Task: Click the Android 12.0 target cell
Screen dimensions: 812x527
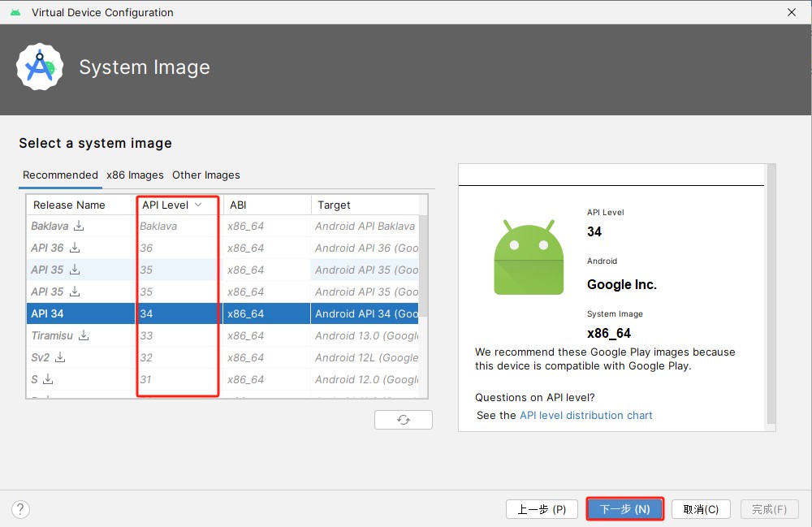Action: (365, 379)
